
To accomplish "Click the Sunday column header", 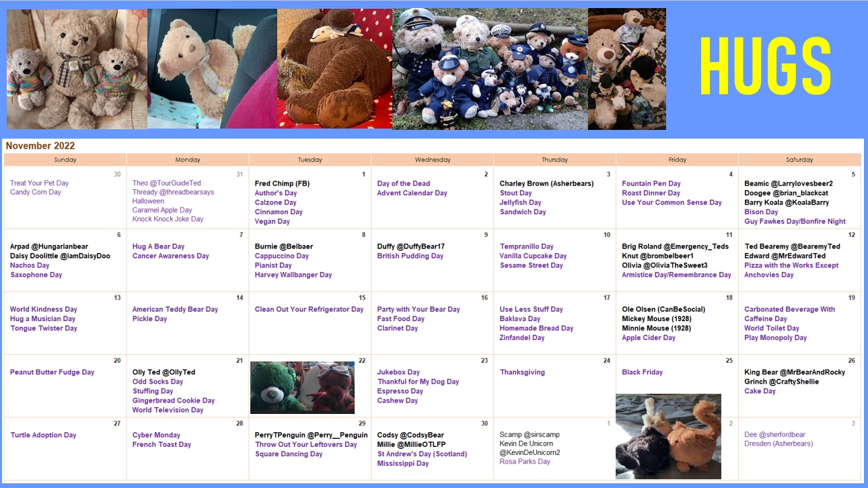I will tap(65, 160).
